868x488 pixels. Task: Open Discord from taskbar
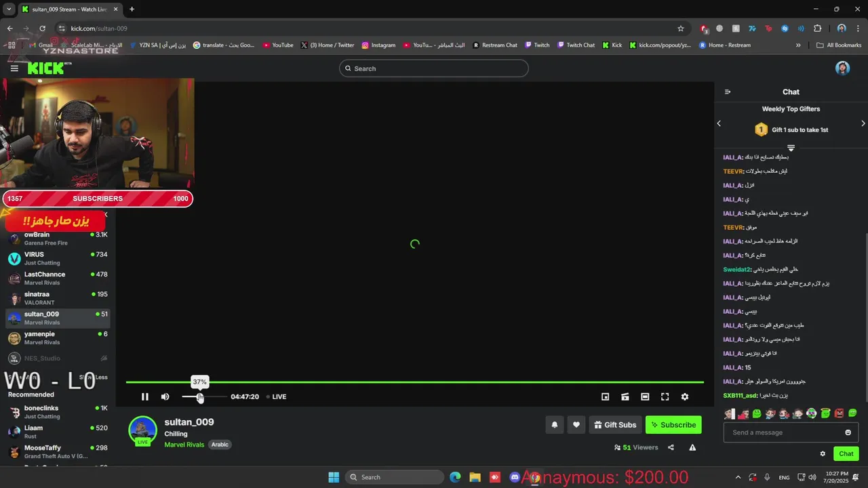coord(515,477)
